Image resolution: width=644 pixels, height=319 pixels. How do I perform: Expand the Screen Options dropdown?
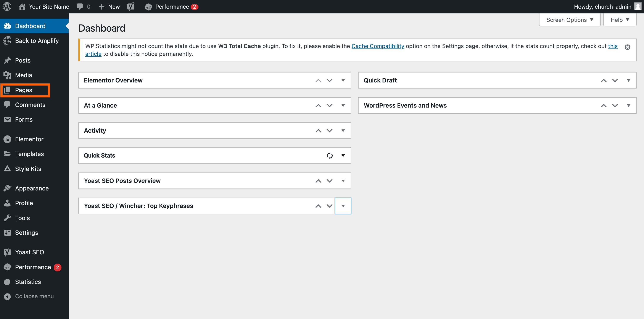[570, 20]
